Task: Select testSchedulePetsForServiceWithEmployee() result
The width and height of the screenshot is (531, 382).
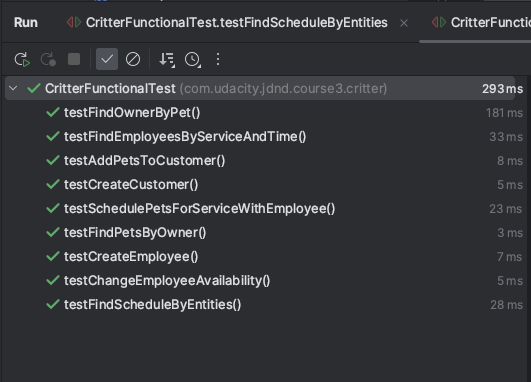Action: coord(199,208)
